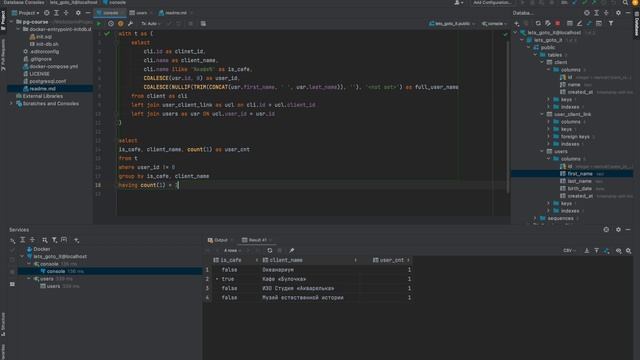Open the rows count dropdown in result toolbar
Image resolution: width=640 pixels, height=360 pixels.
(x=232, y=250)
